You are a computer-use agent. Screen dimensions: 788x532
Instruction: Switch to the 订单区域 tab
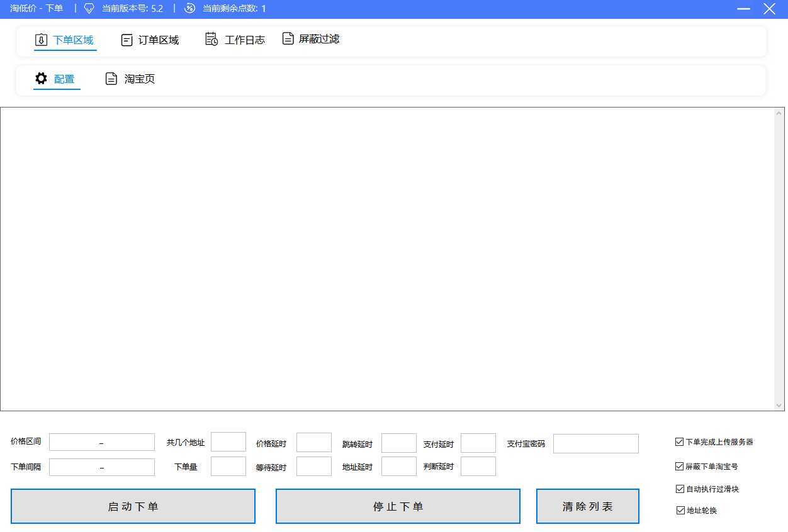click(x=158, y=39)
